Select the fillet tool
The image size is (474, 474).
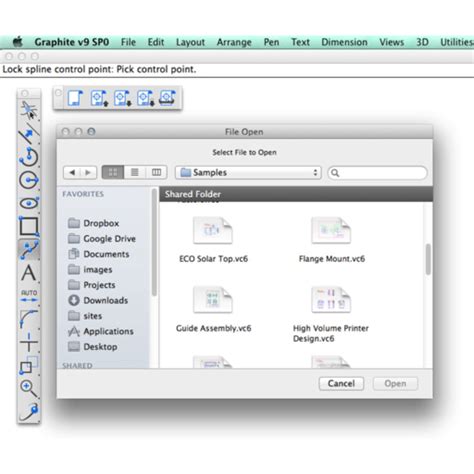29,319
